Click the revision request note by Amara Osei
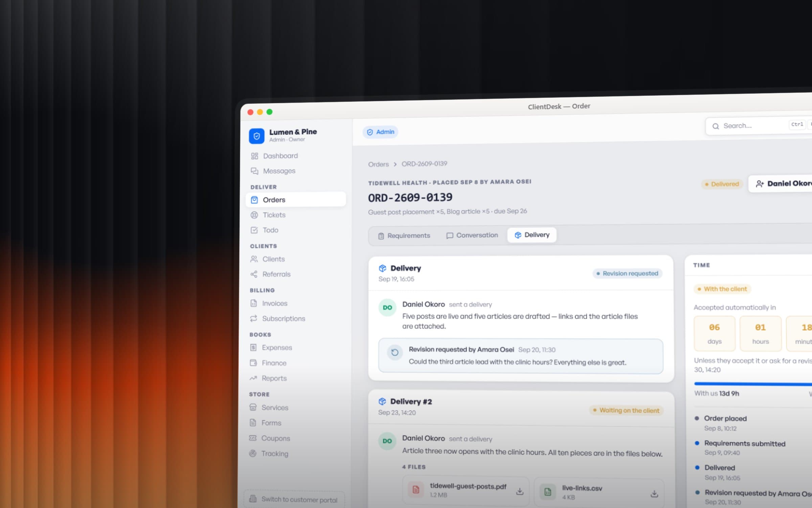Screen dimensions: 812x508 [521, 356]
